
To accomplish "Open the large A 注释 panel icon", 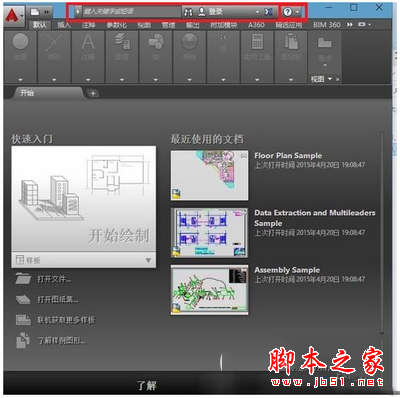I will [88, 42].
